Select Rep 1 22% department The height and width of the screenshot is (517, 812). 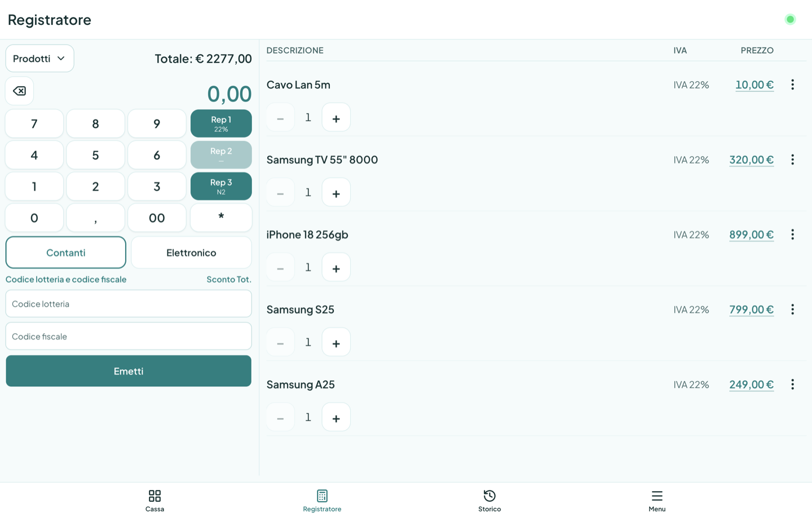click(x=221, y=123)
